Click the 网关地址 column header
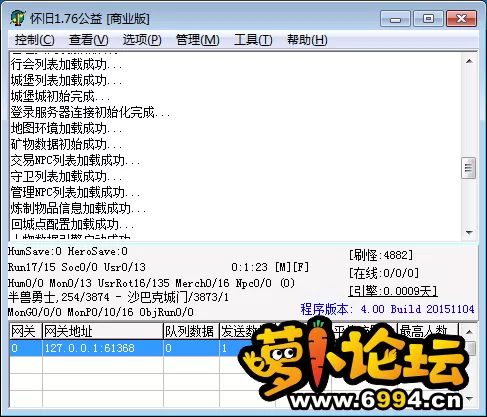Screen dimensions: 487x417 (103, 331)
